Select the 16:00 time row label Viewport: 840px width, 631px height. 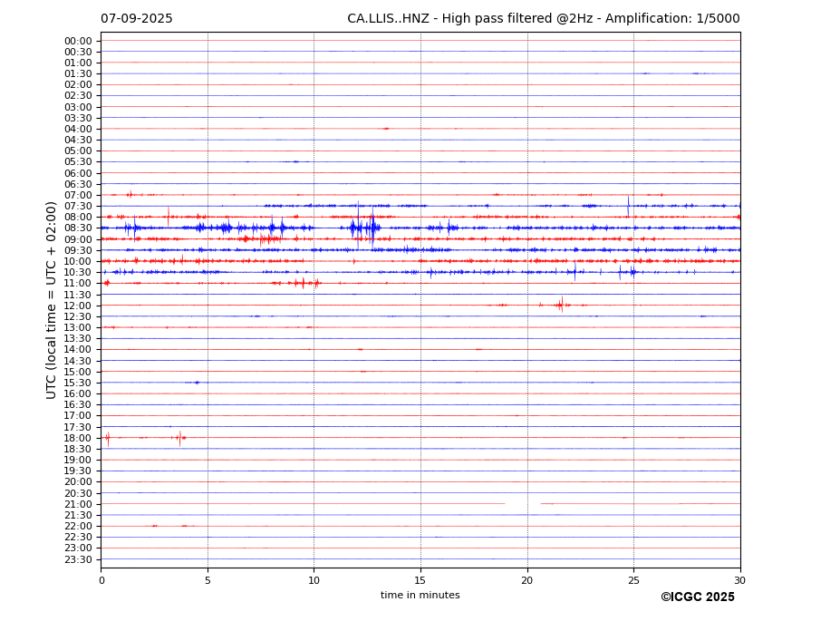pos(78,394)
